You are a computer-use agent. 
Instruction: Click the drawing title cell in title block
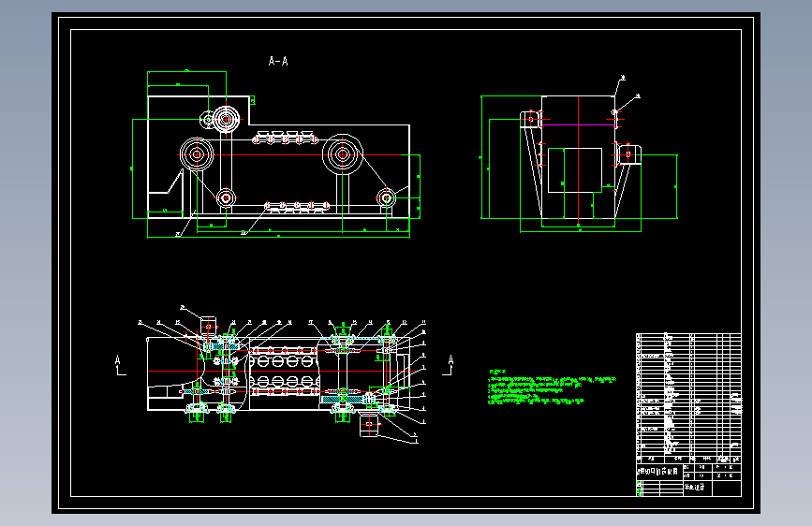[x=658, y=472]
